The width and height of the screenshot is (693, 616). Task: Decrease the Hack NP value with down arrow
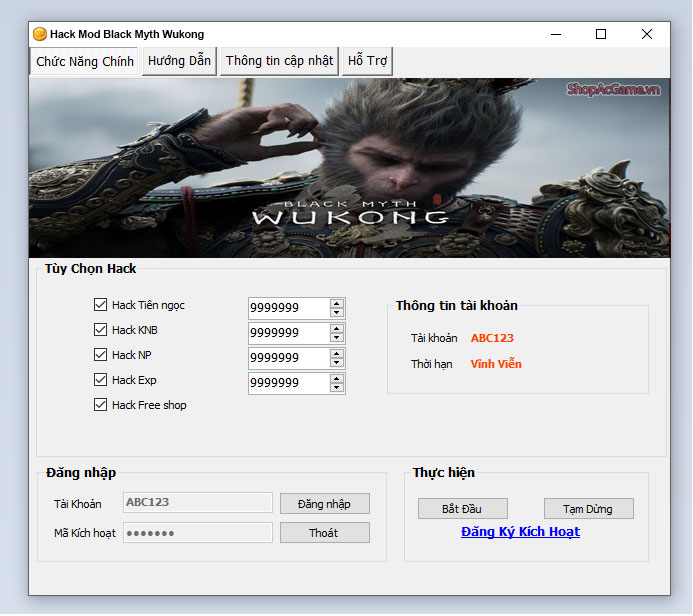point(337,362)
